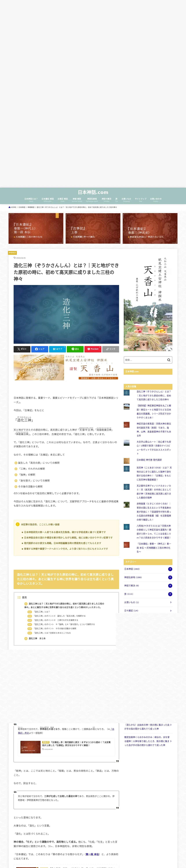
Task: Click the 神様解説 breadcrumb link
Action: [31, 207]
